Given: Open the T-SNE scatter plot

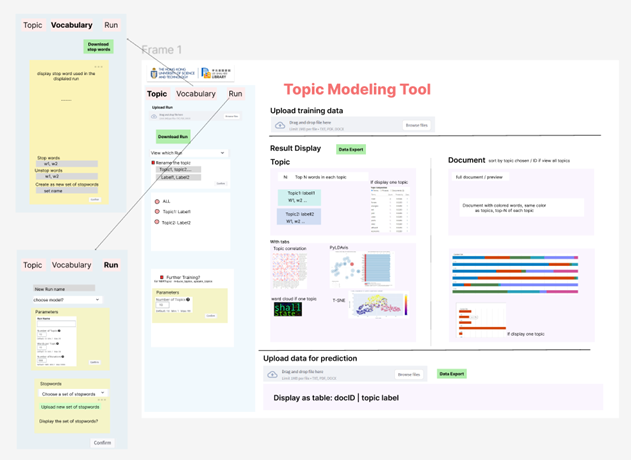Looking at the screenshot, I should 377,305.
